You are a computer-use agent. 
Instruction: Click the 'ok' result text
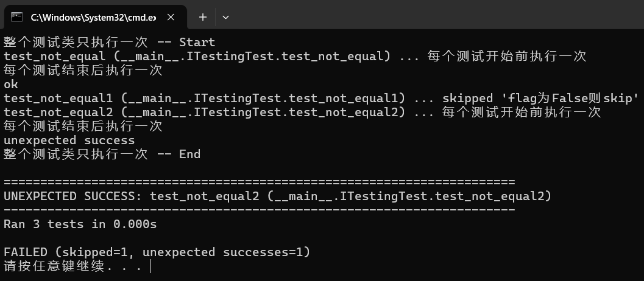coord(11,84)
